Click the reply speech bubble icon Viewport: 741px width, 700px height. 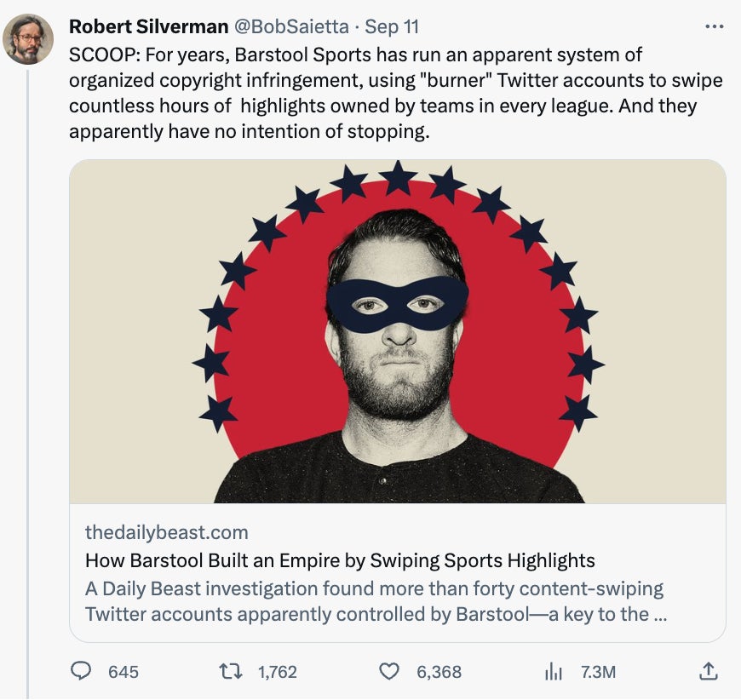[81, 672]
